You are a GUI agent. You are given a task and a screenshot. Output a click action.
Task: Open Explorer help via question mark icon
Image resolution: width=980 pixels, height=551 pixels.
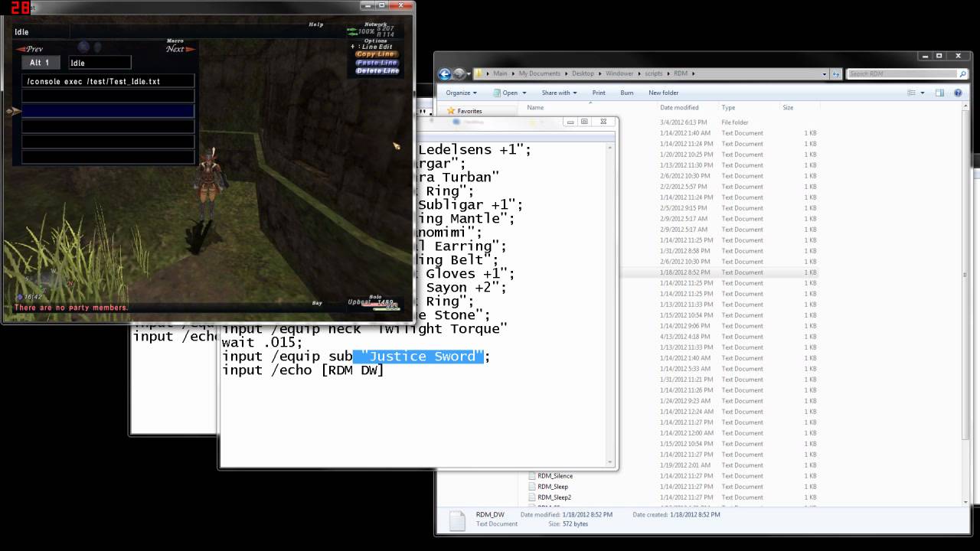click(959, 93)
